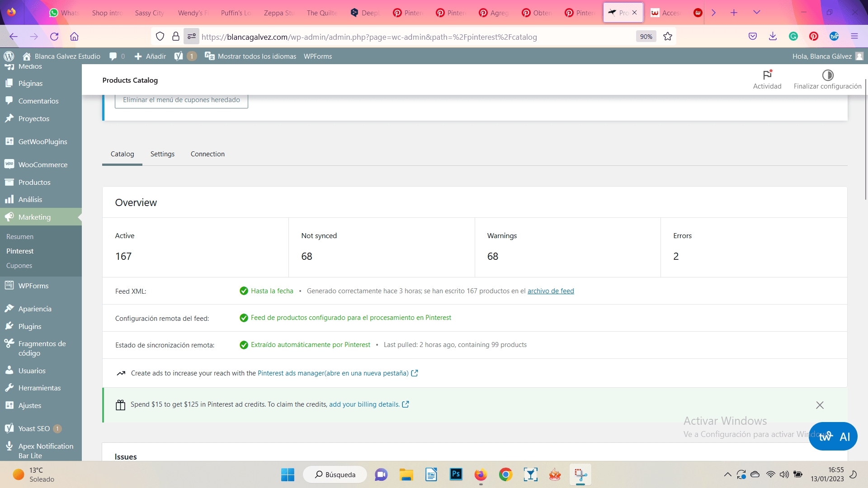Show site security padlock info

(176, 37)
